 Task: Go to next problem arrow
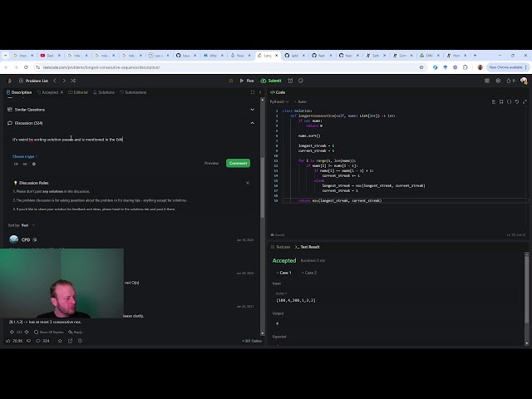[64, 81]
